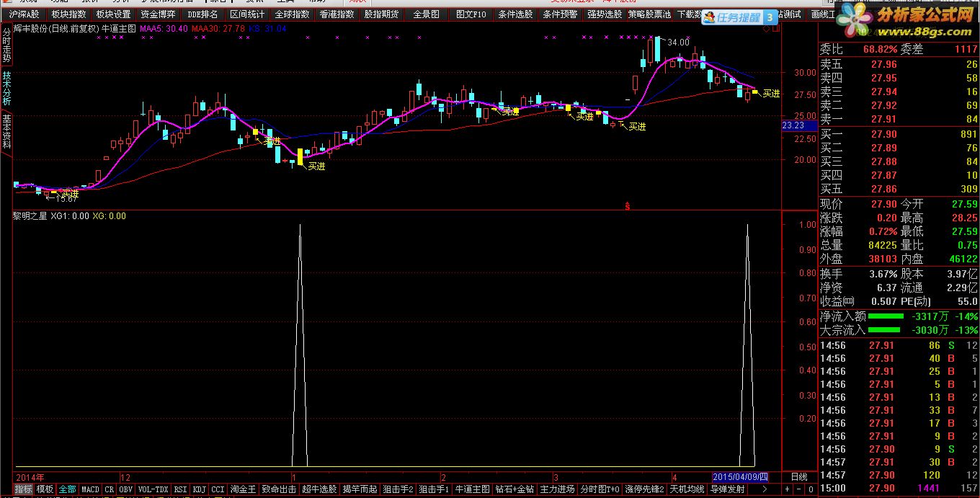Open 条件选股 toolbar button

coord(516,14)
